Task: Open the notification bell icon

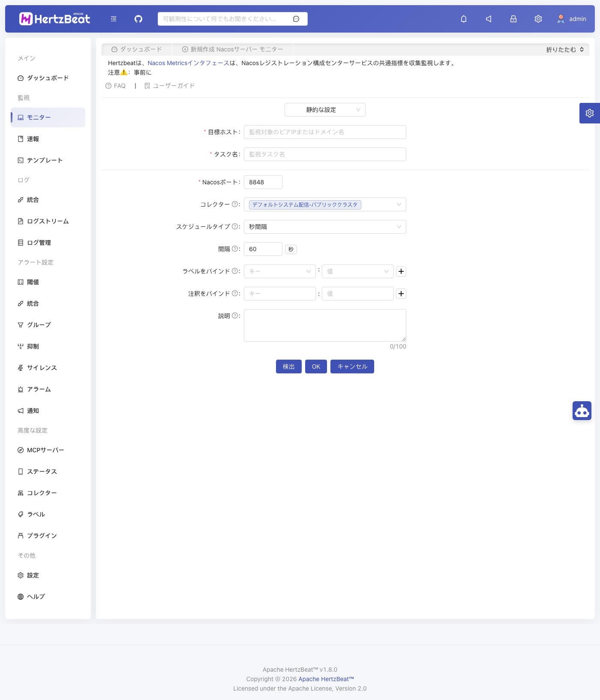Action: (x=464, y=19)
